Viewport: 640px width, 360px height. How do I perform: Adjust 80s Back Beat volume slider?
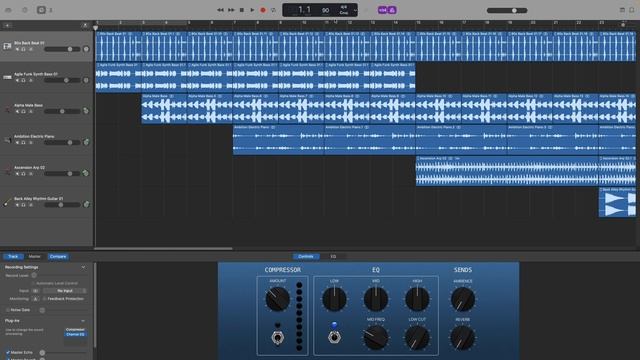tap(62, 49)
